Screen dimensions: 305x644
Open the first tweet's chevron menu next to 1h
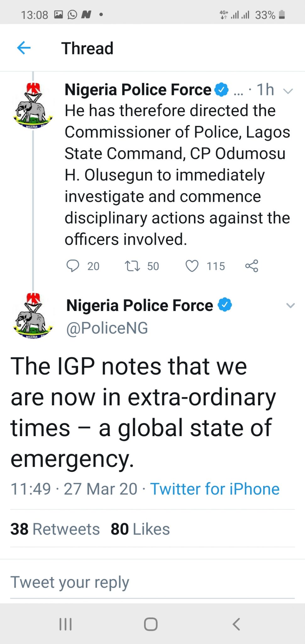[x=288, y=91]
